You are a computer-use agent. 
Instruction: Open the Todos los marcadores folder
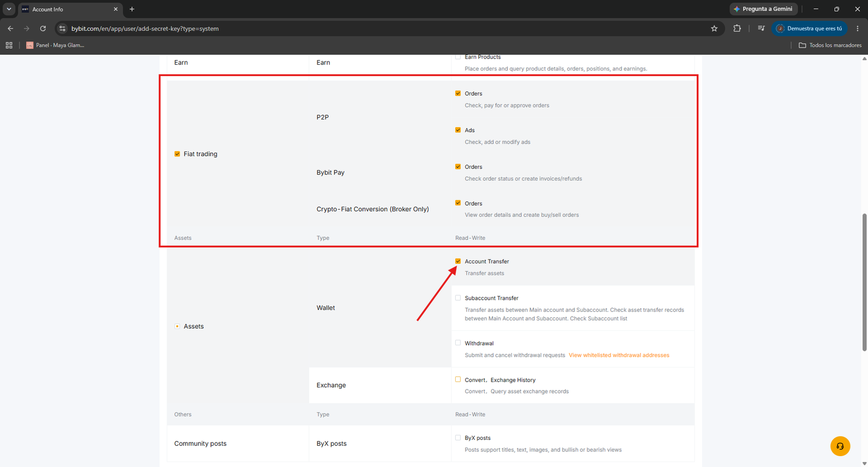tap(830, 45)
